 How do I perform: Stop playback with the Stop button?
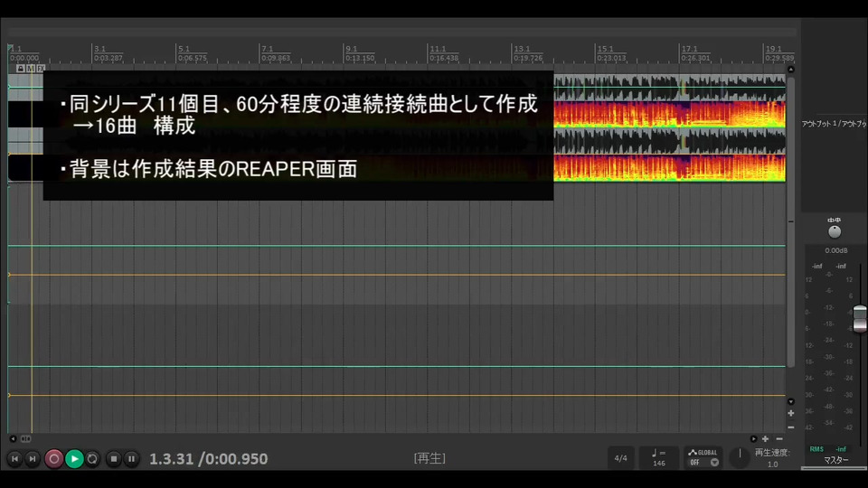[x=114, y=459]
